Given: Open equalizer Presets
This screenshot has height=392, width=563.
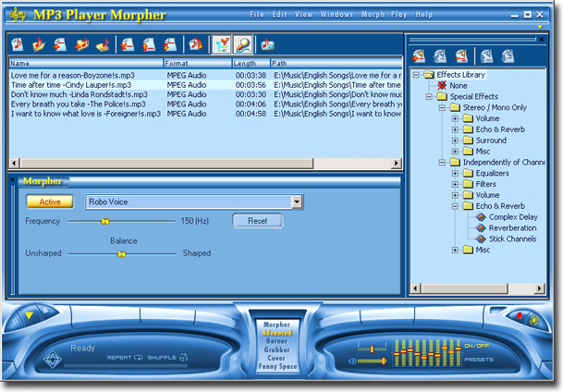Looking at the screenshot, I should click(x=479, y=360).
